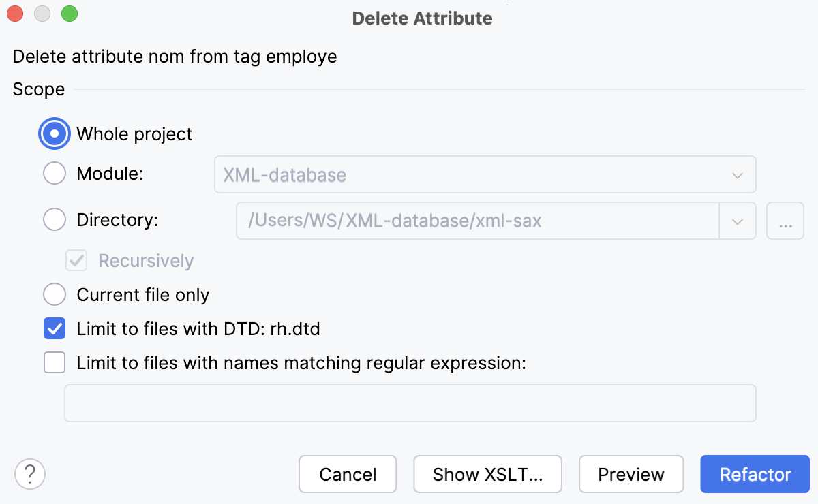The height and width of the screenshot is (504, 818).
Task: Uncheck Limit to files with DTD: rh.dtd
Action: (x=54, y=328)
